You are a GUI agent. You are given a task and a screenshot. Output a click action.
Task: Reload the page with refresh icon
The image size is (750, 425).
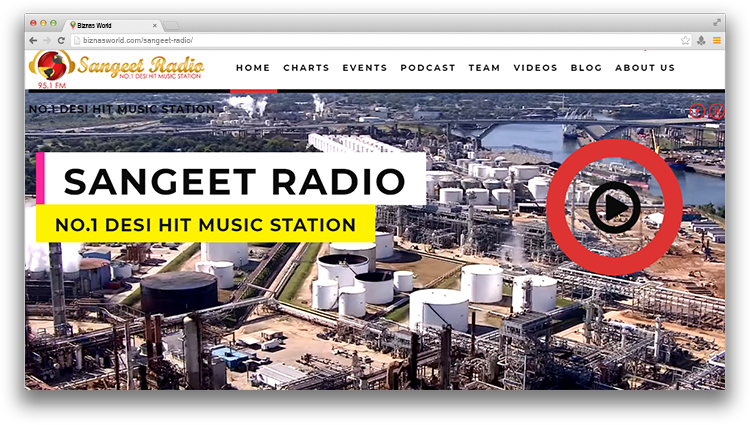click(x=61, y=41)
